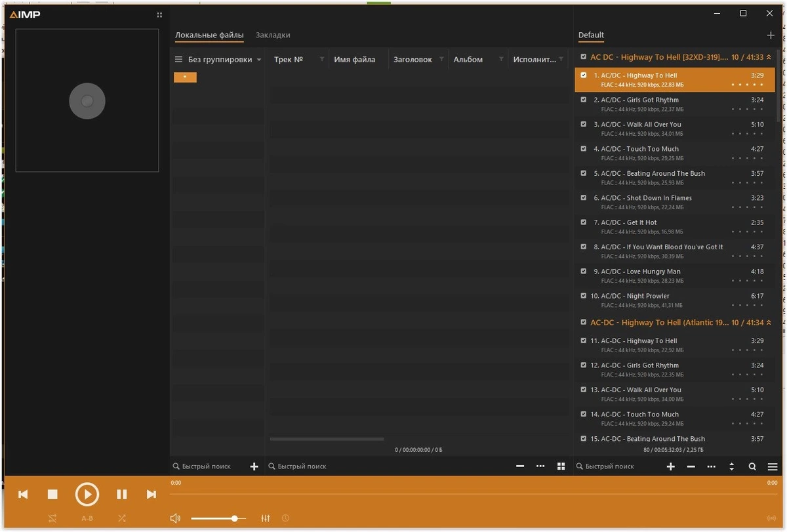Collapse the AC-DC Atlantic album group
This screenshot has height=532, width=787.
pos(769,323)
